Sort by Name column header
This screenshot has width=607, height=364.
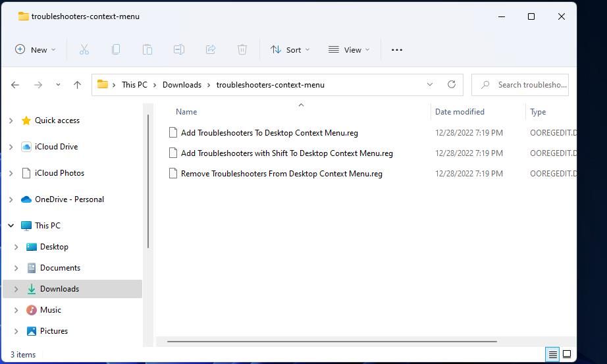(x=186, y=111)
